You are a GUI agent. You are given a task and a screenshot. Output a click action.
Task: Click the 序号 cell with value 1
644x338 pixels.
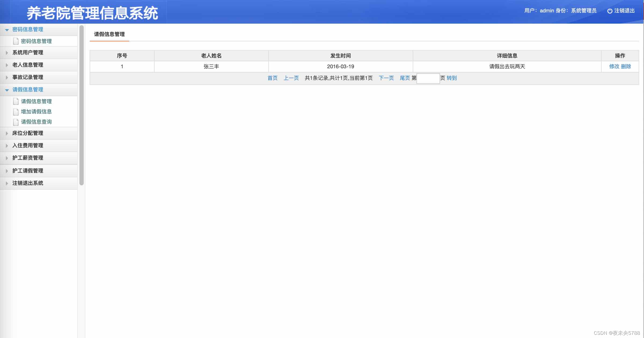122,66
